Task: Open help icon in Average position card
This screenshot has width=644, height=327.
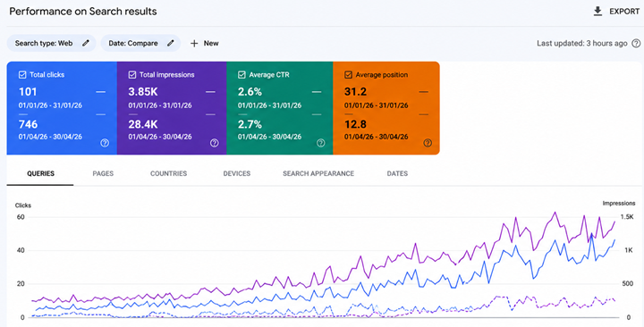Action: (428, 143)
